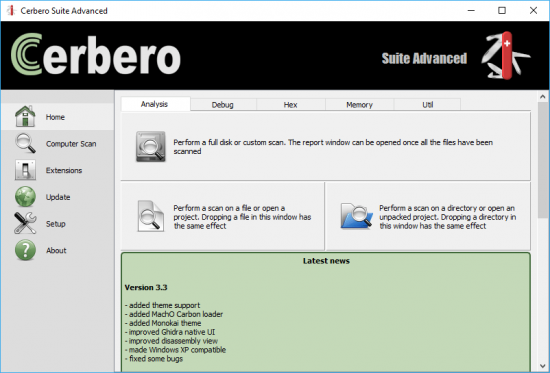
Task: Open Computer Scan magnifier icon
Action: pos(25,143)
